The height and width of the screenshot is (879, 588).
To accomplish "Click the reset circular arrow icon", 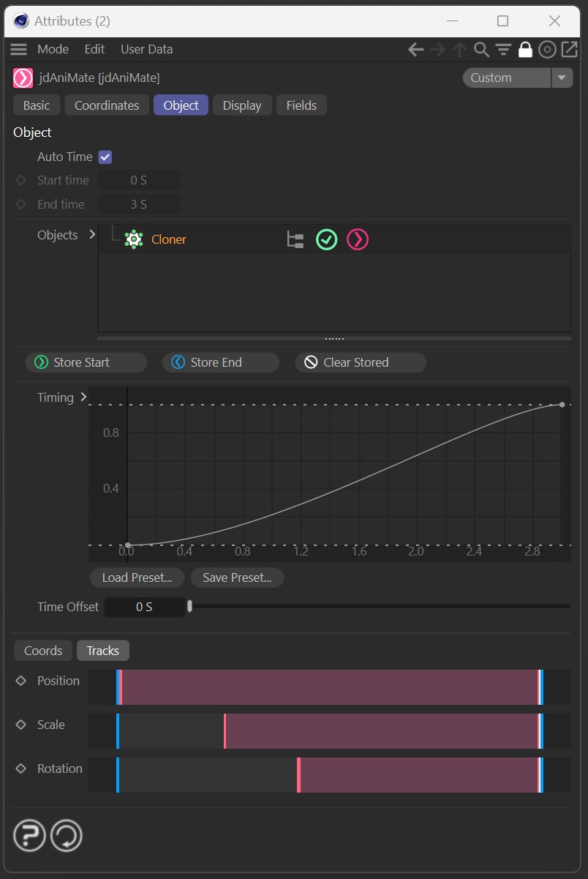I will tap(67, 835).
